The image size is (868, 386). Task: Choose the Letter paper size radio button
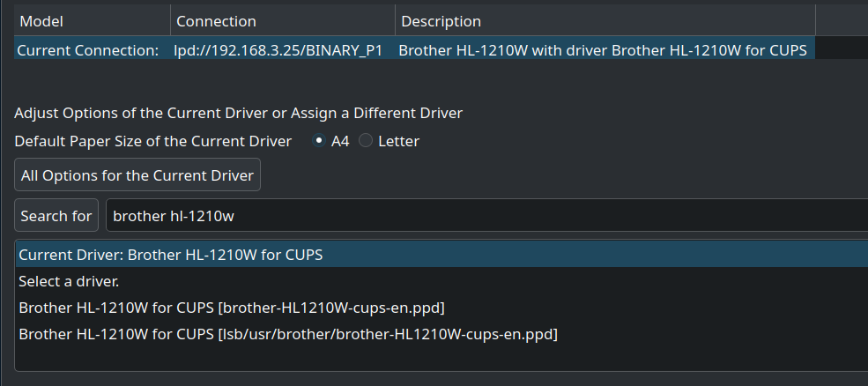click(366, 141)
